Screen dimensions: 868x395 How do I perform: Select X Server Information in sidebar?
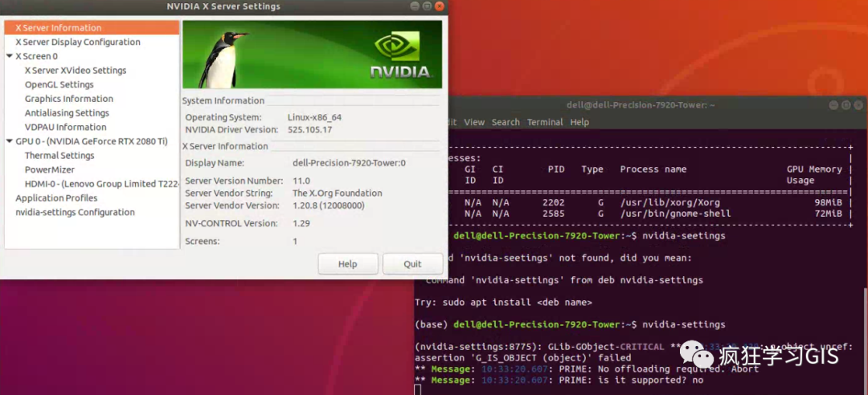92,27
